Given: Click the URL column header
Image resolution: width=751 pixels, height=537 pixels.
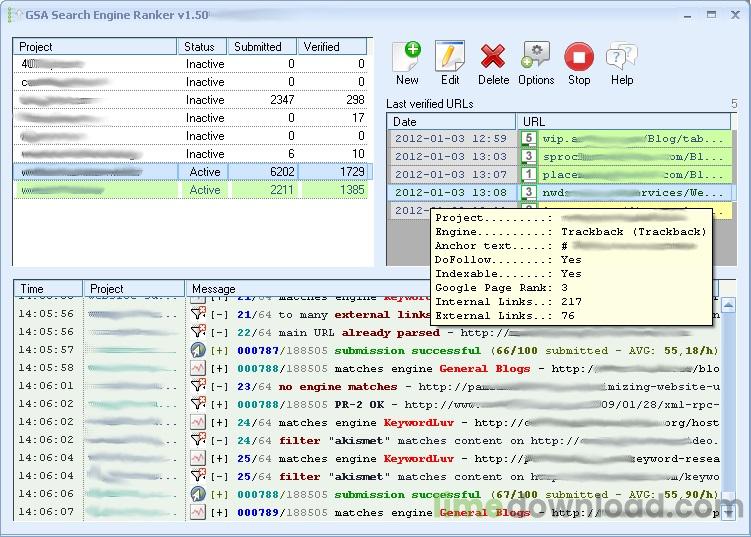Looking at the screenshot, I should click(624, 122).
